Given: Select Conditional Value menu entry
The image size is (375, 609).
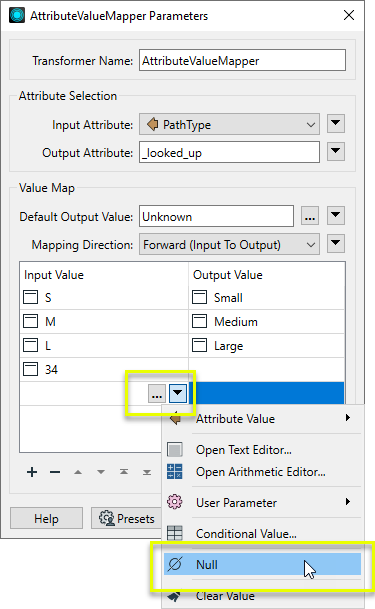Looking at the screenshot, I should click(262, 533).
